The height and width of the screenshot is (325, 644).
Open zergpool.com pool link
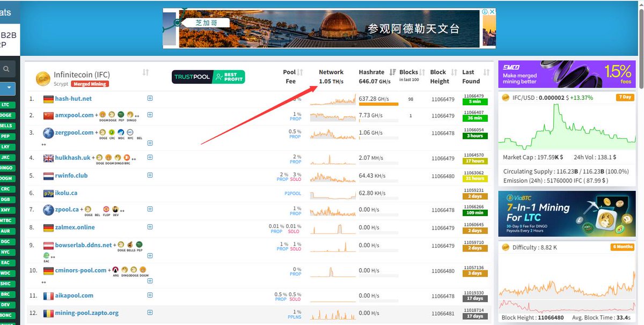(x=75, y=132)
